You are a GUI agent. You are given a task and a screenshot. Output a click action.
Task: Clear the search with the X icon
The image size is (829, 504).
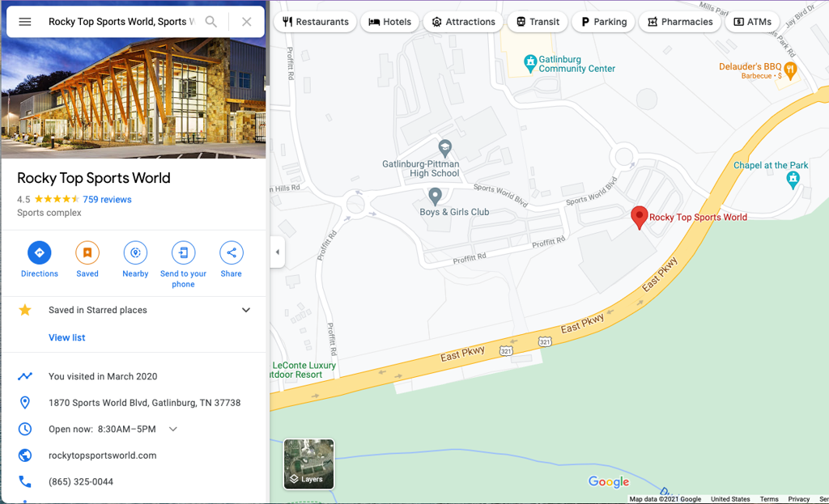tap(247, 22)
